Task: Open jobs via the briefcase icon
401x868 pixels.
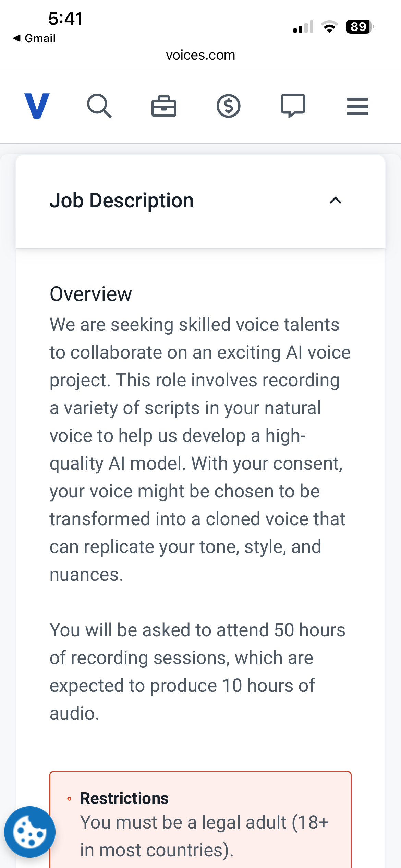Action: tap(164, 106)
